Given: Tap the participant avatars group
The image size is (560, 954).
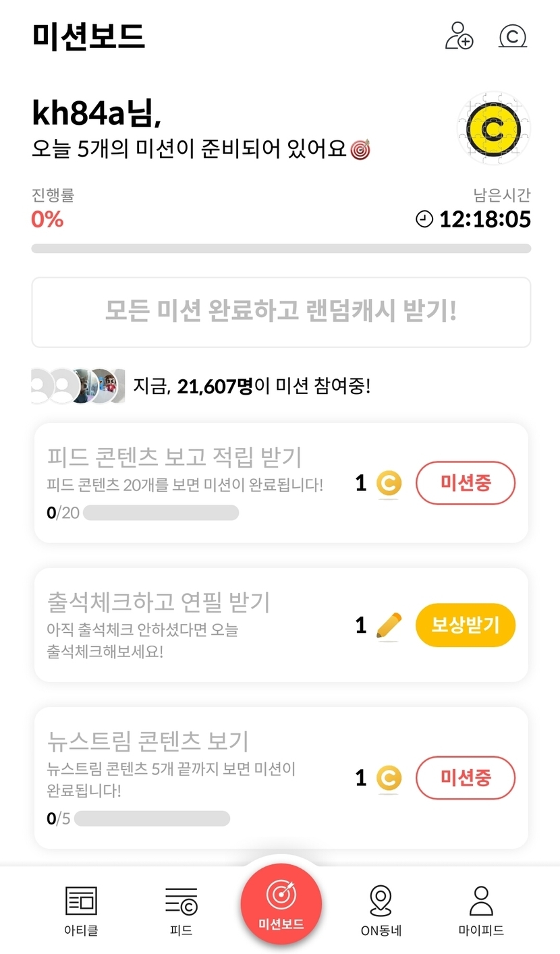Looking at the screenshot, I should tap(78, 386).
